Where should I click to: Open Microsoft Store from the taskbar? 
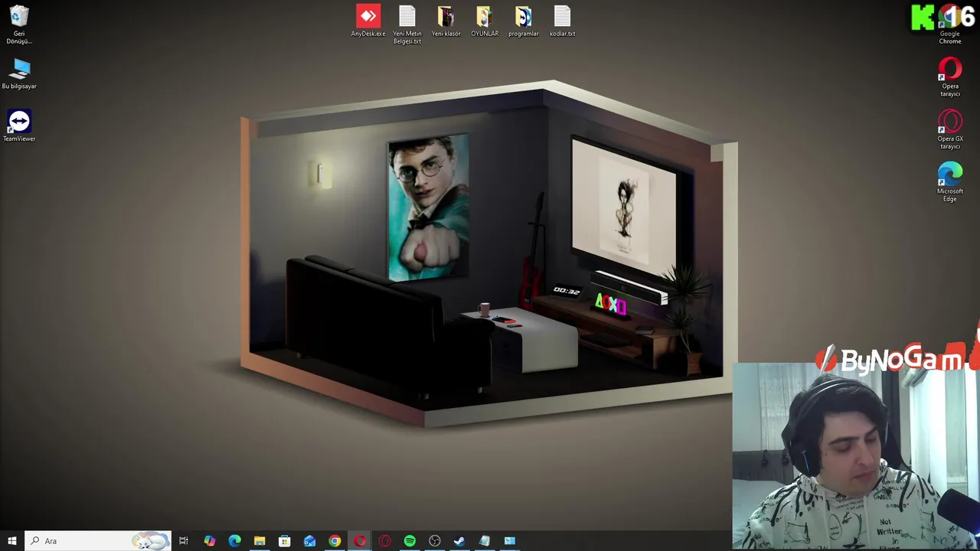[x=284, y=541]
